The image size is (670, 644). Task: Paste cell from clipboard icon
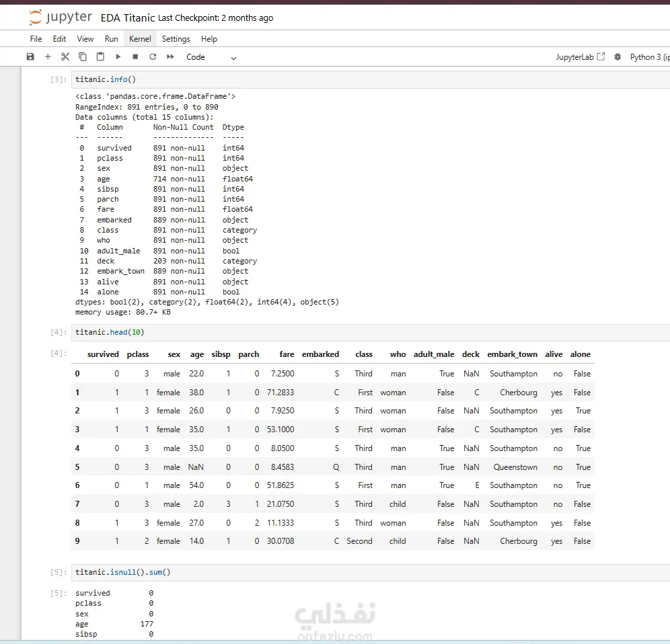pos(100,56)
